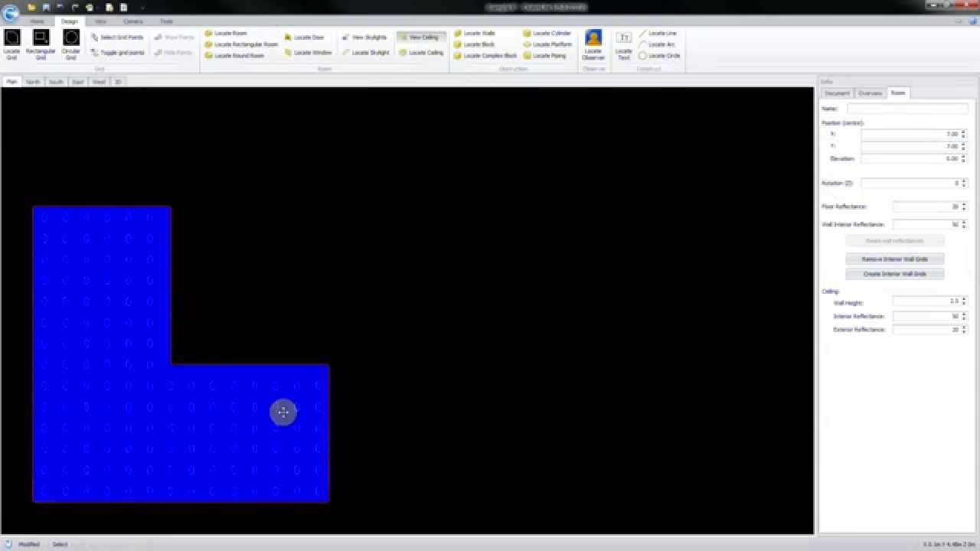This screenshot has height=551, width=980.
Task: Click Remove Interior Wall Grids button
Action: coord(895,259)
